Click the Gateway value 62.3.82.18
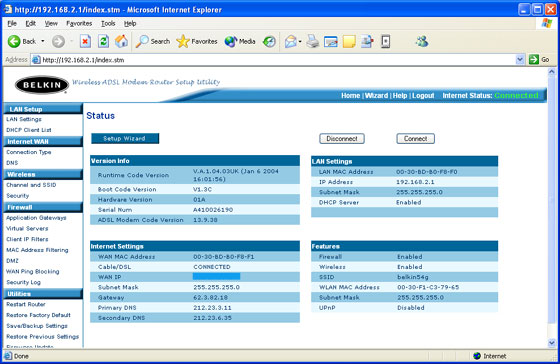 pyautogui.click(x=210, y=298)
